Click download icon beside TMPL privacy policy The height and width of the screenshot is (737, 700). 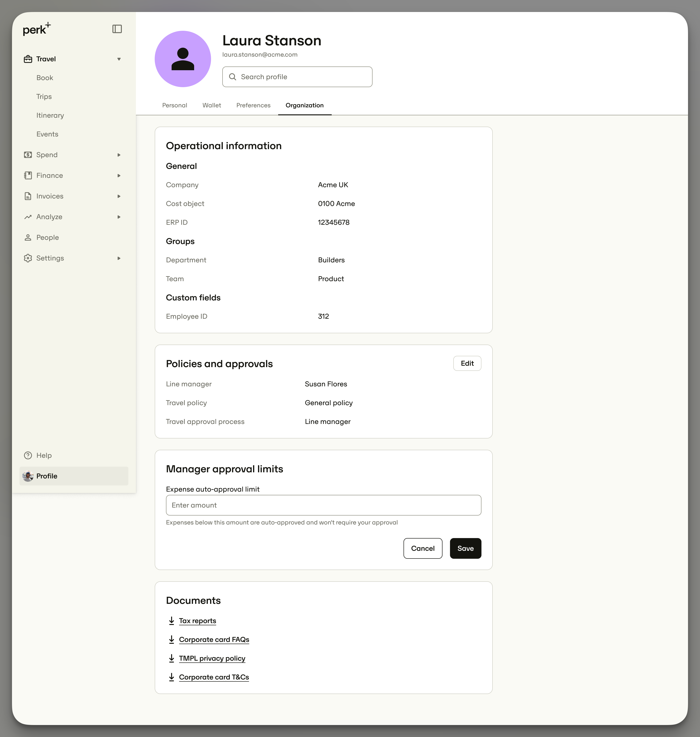pos(172,658)
